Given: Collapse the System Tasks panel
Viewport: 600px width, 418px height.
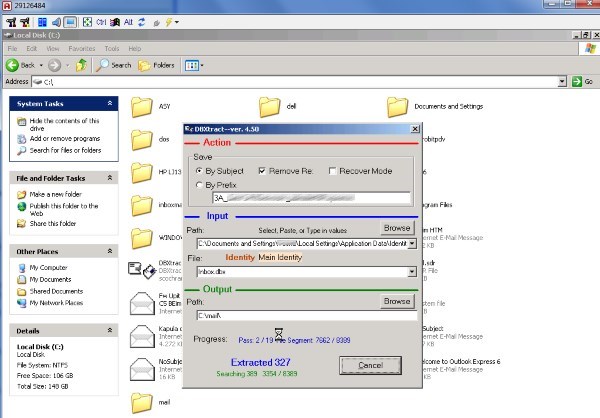Looking at the screenshot, I should (x=110, y=103).
